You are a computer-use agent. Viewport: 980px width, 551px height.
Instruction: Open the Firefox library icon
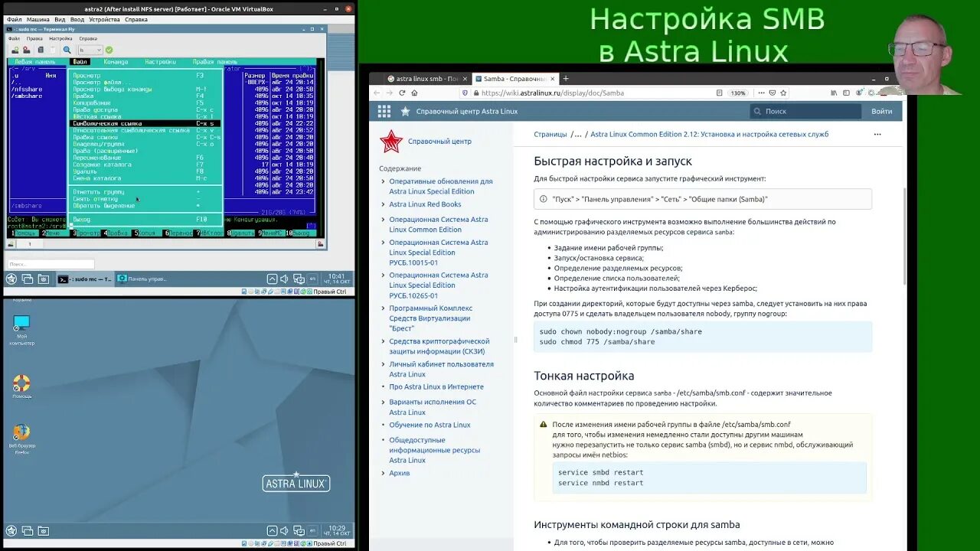834,93
